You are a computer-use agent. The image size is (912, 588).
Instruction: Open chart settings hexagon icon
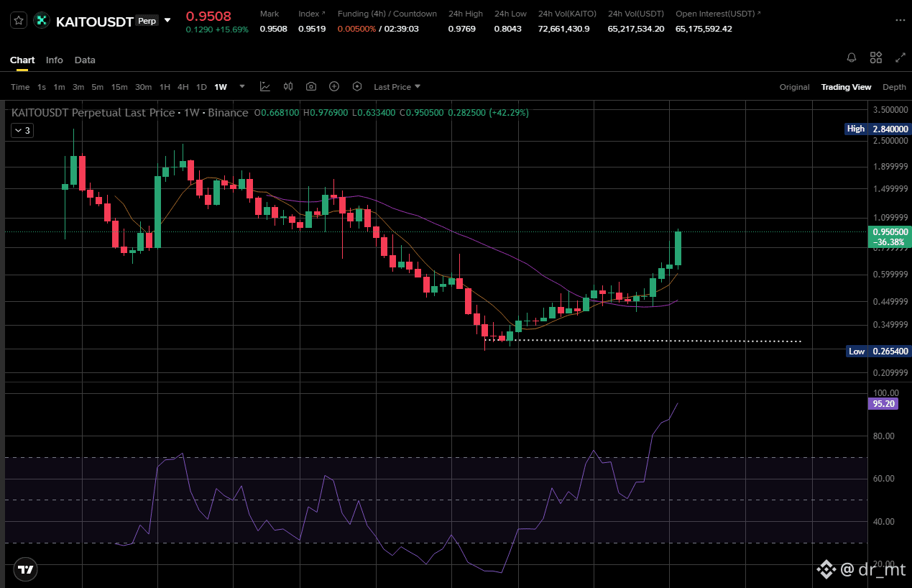click(357, 86)
